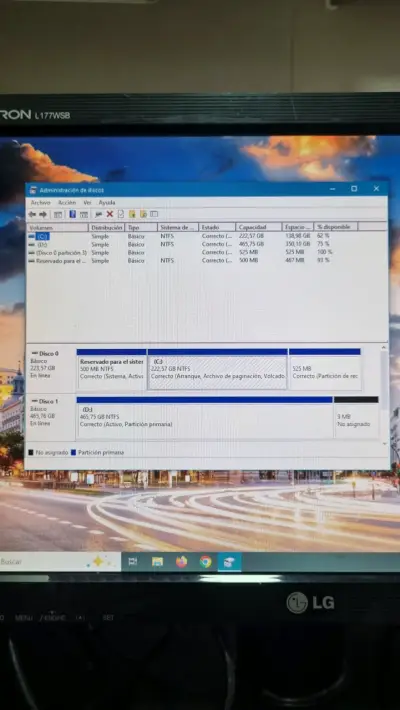Click the forward arrow toolbar icon

point(43,214)
